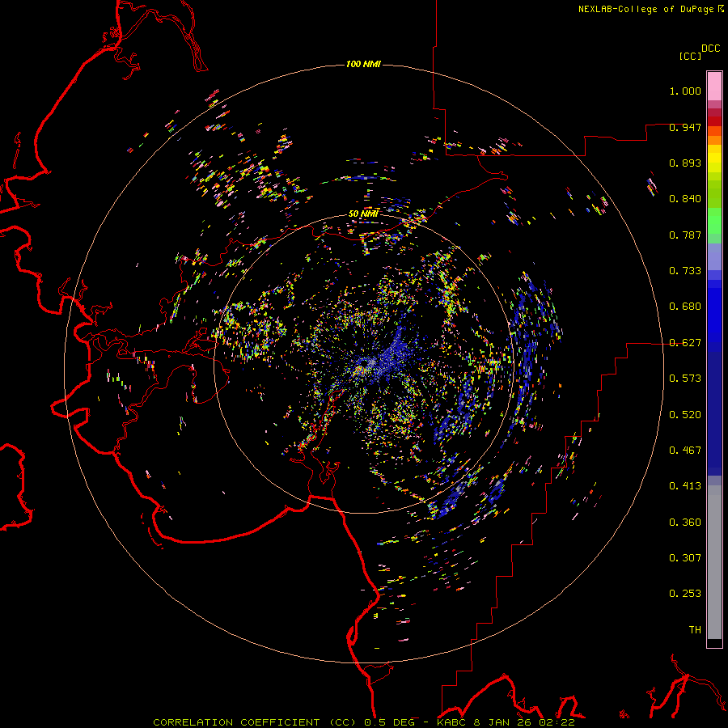
Task: Select the 0.413 scale value
Action: 685,486
